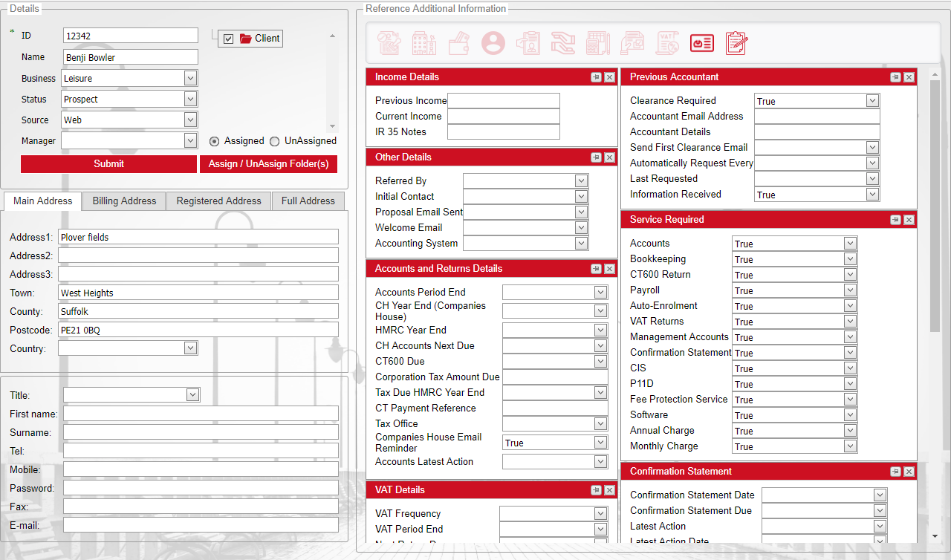Select the Assigned radio button
This screenshot has width=951, height=560.
point(215,141)
